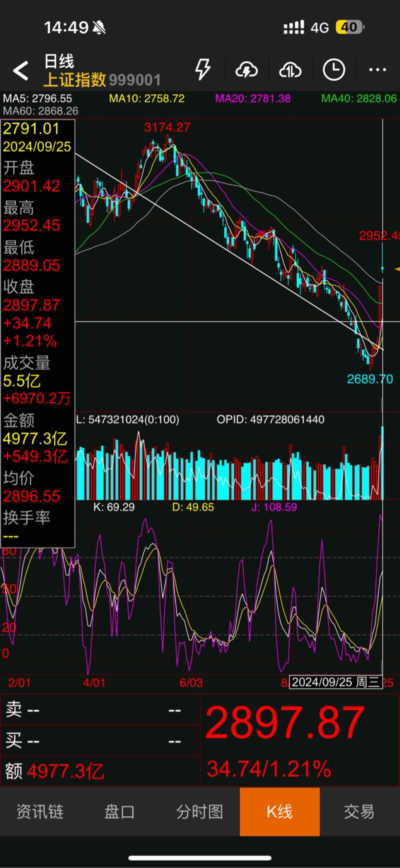
Task: Select the K线 tab
Action: pyautogui.click(x=280, y=811)
